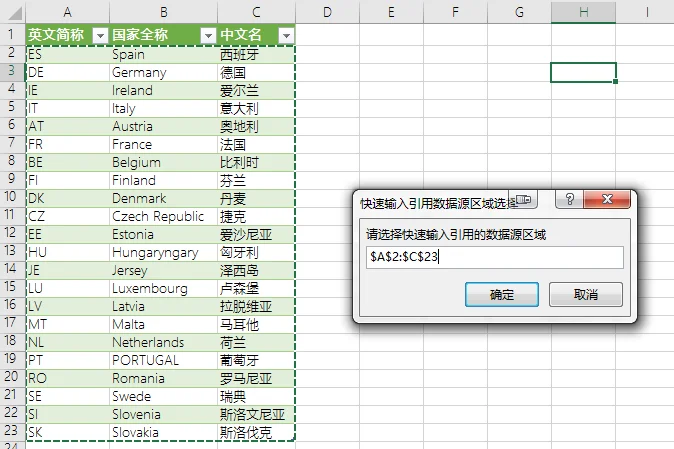Click the range input field showing $A$2:$C$23

click(x=494, y=257)
